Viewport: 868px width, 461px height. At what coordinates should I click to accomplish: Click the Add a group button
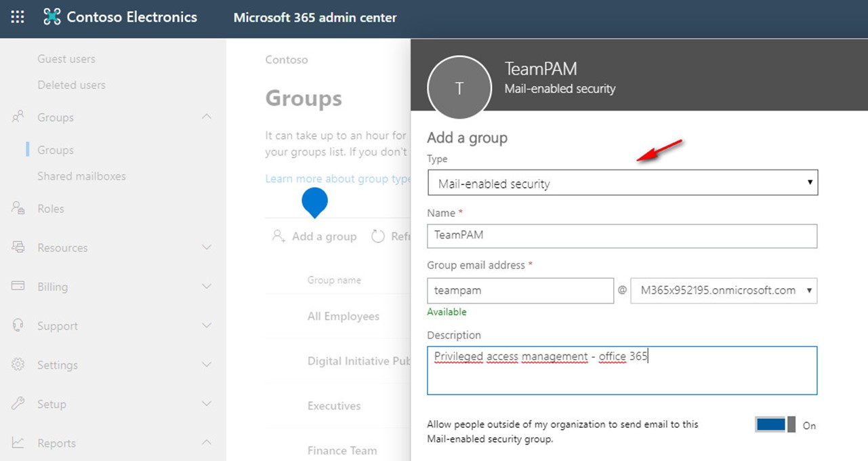314,236
